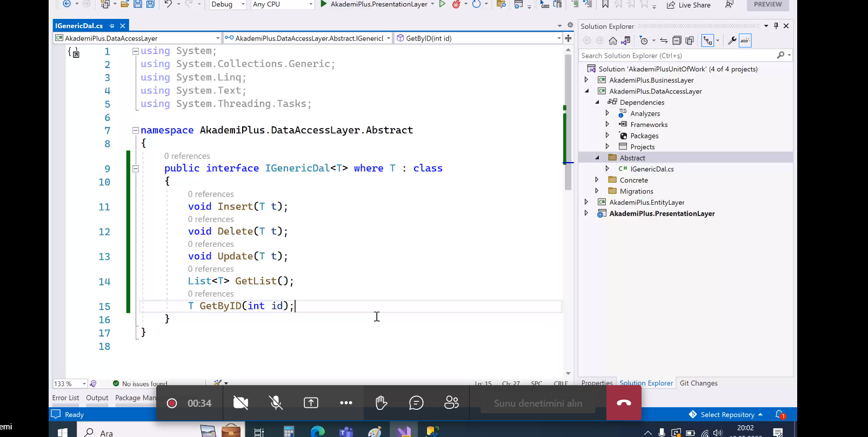Start debugging AkademiPlus.PresentationLayer with green play
868x437 pixels.
tap(324, 4)
